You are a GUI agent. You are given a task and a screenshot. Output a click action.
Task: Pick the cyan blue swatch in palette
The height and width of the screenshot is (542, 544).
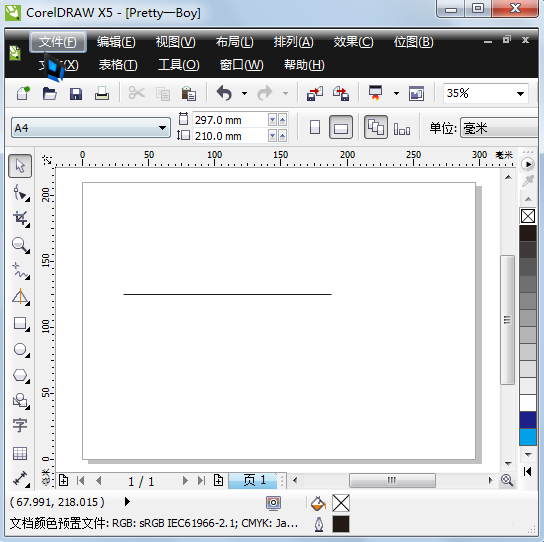(528, 437)
